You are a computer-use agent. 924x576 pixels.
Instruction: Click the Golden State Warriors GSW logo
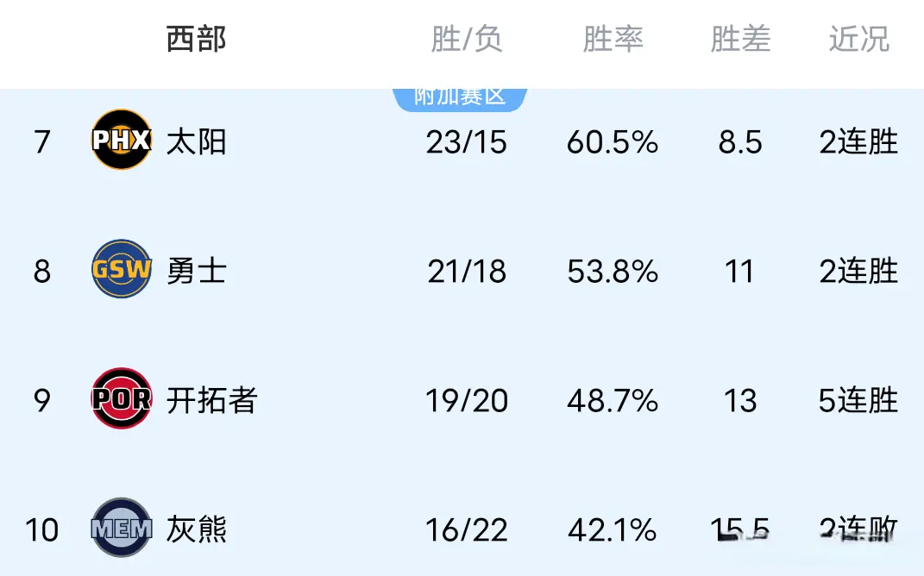coord(122,270)
